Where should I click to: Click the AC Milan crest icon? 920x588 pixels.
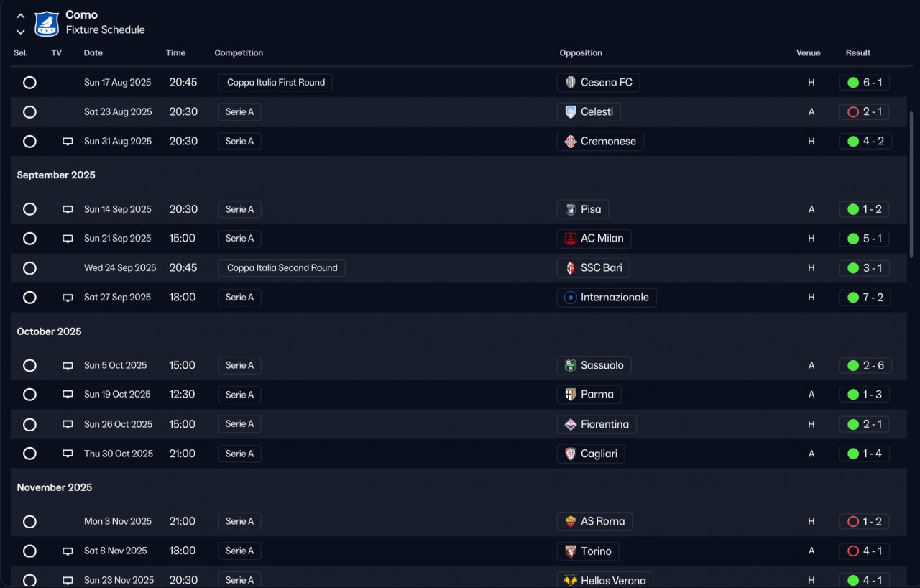(571, 239)
